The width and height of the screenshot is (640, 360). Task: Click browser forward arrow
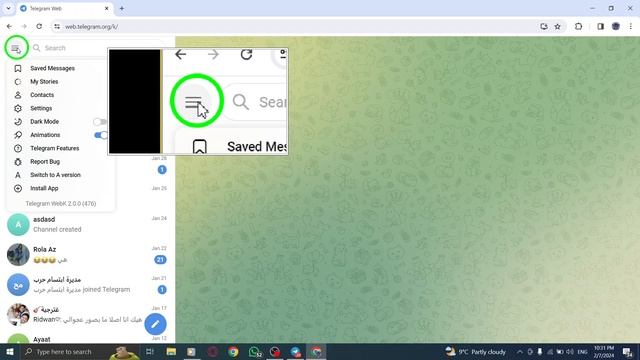[24, 27]
